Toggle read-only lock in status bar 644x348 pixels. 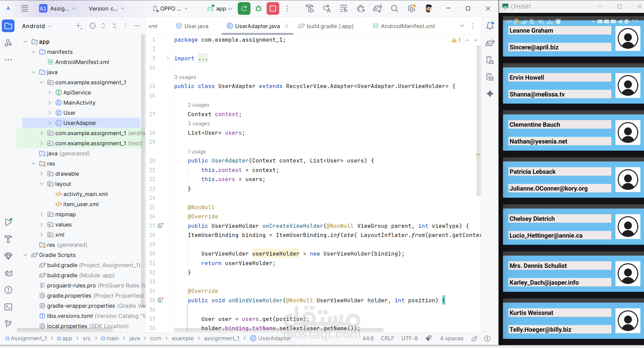[475, 338]
